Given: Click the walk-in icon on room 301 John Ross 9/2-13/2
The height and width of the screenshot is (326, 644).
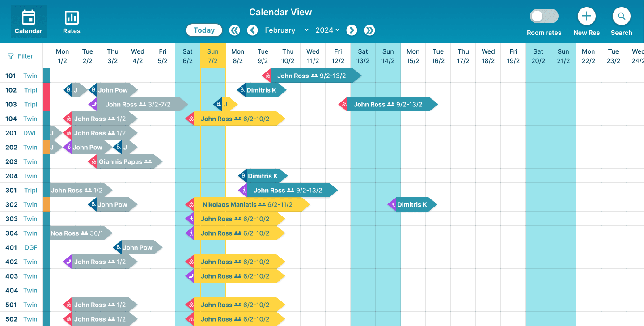Looking at the screenshot, I should coord(243,190).
